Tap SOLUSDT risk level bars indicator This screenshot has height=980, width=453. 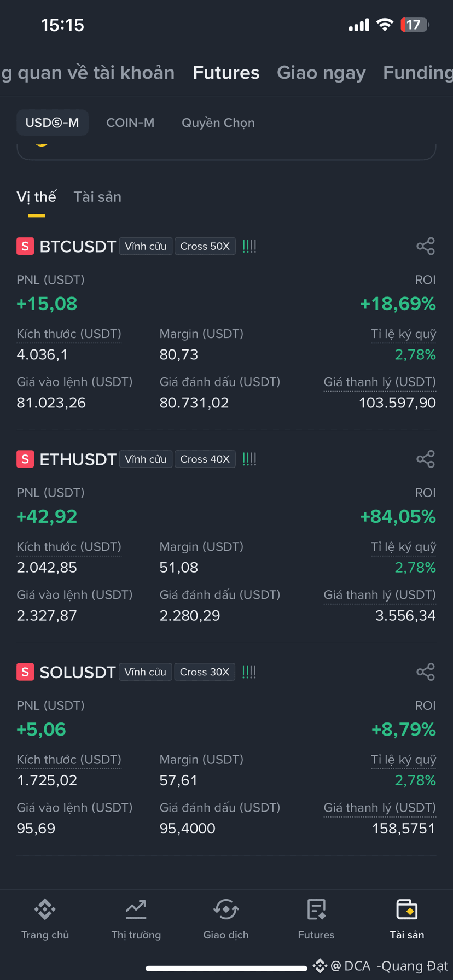coord(249,672)
